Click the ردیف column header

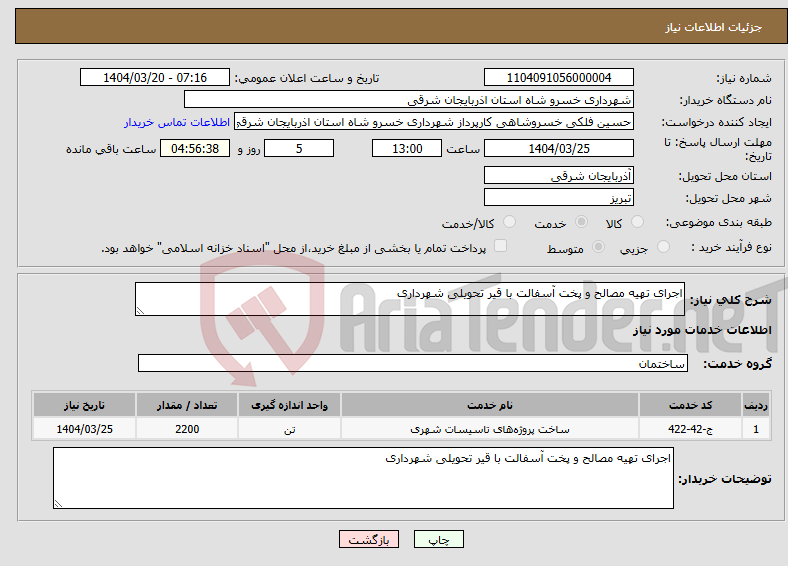pyautogui.click(x=756, y=405)
